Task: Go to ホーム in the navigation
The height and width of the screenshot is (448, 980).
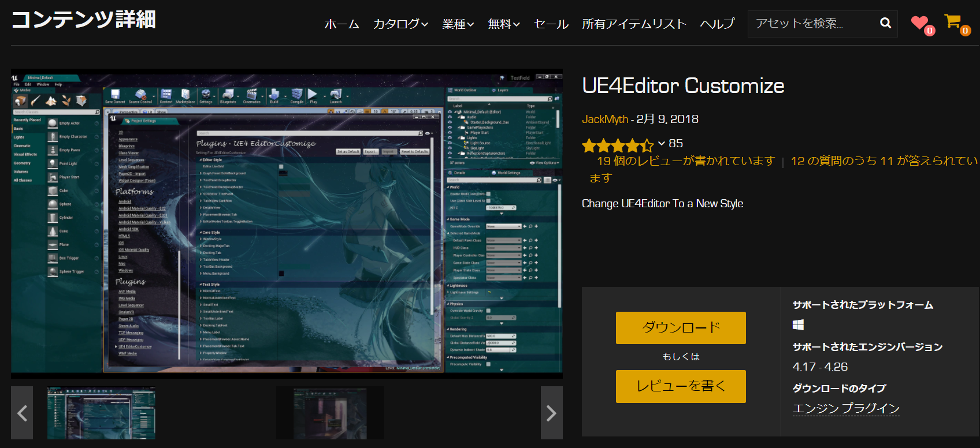Action: (342, 24)
